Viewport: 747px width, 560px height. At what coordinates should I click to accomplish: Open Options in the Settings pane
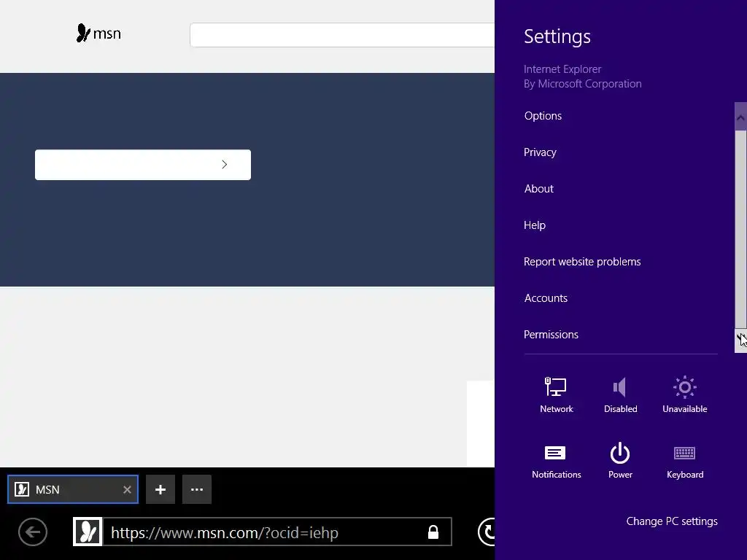pyautogui.click(x=543, y=116)
